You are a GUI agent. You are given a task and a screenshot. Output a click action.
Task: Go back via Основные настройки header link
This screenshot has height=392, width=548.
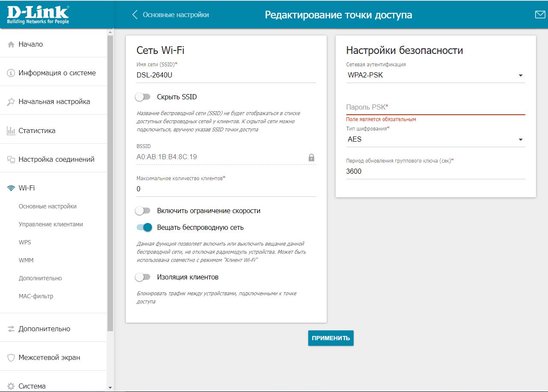pos(176,15)
